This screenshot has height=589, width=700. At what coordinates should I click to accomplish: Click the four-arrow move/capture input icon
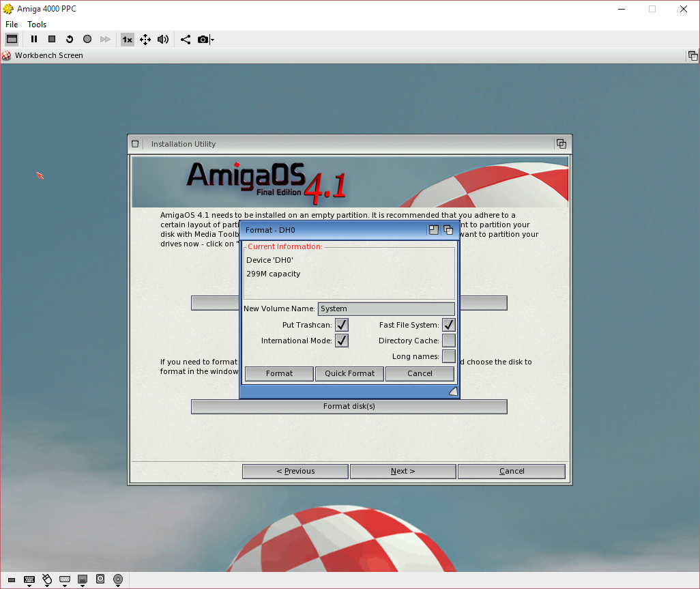coord(145,40)
